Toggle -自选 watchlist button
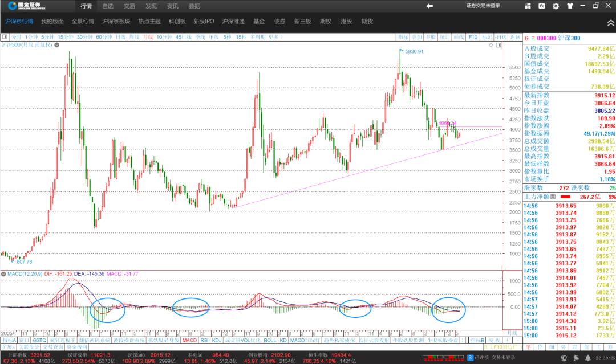The height and width of the screenshot is (364, 616). (500, 37)
